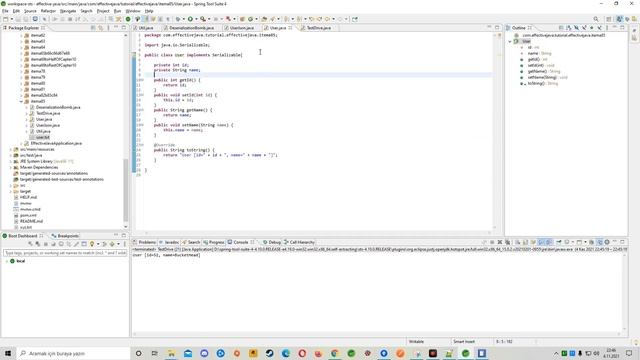The width and height of the screenshot is (640, 360).
Task: Click the Terminate icon in the Console toolbar
Action: click(x=492, y=242)
